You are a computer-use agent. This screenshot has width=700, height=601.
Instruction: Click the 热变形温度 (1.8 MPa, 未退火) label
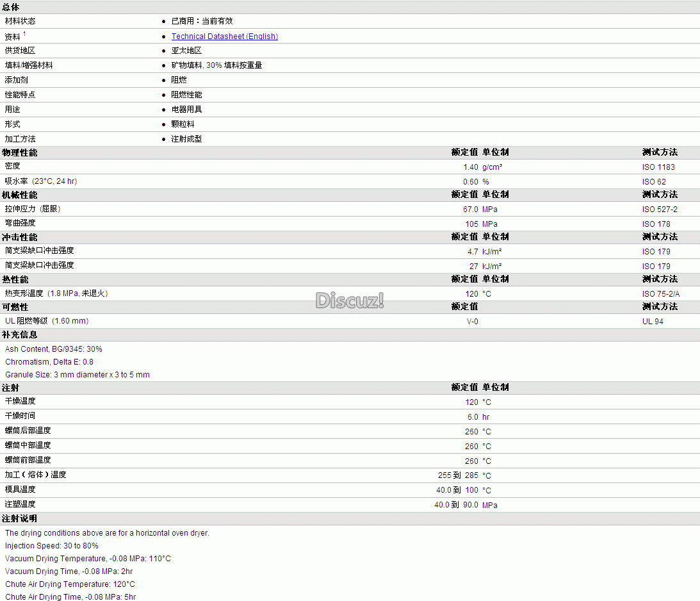[x=56, y=293]
